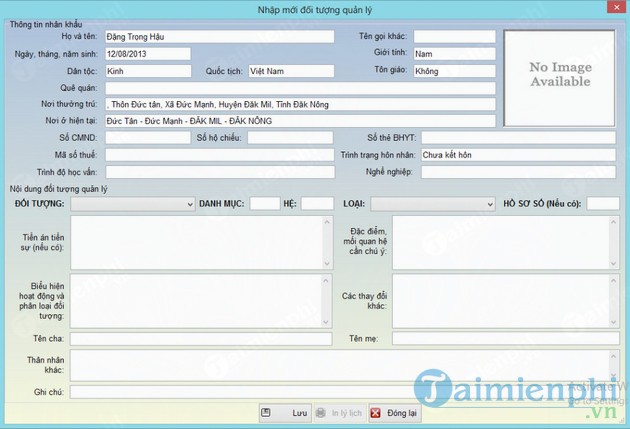Click the Nghề nghiệp field
630x429 pixels.
[x=518, y=172]
